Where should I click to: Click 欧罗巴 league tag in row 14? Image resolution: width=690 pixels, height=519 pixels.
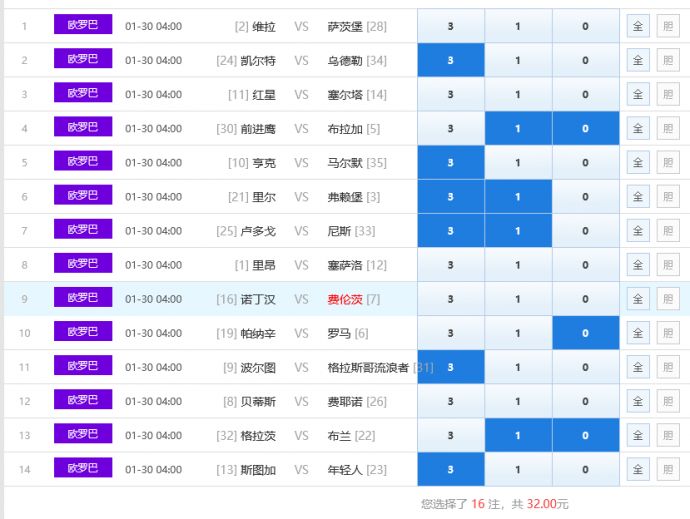(83, 469)
